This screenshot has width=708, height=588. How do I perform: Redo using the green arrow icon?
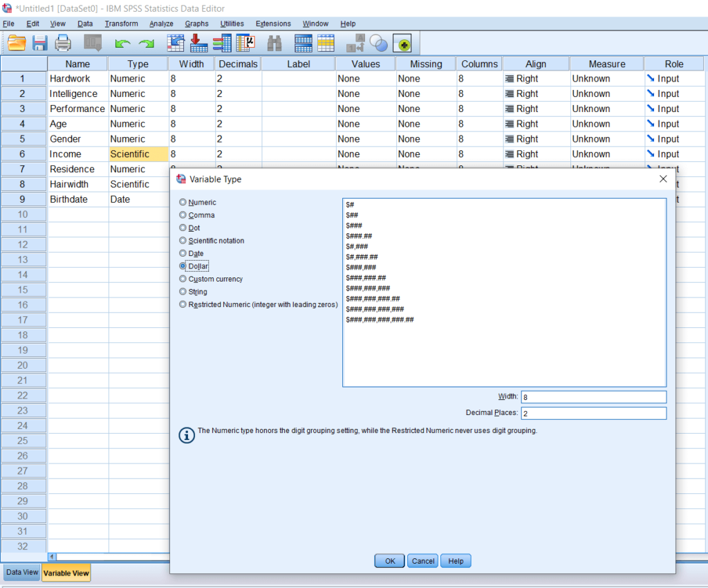click(146, 43)
